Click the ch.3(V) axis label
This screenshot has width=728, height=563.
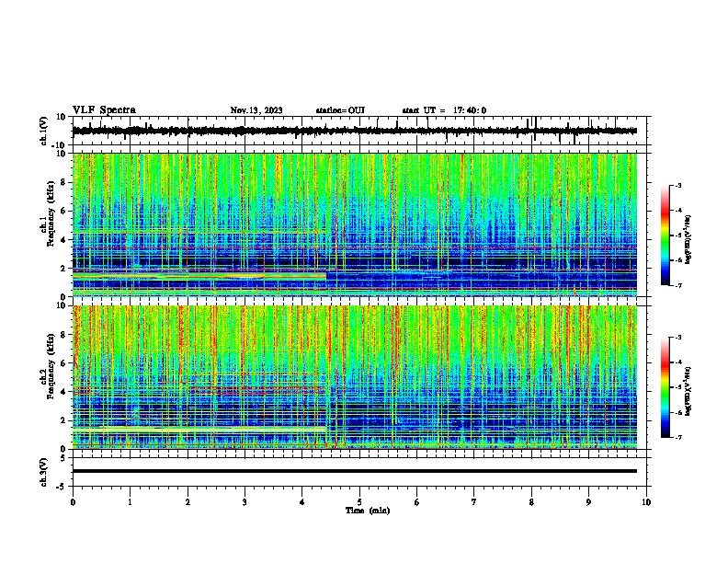(44, 472)
